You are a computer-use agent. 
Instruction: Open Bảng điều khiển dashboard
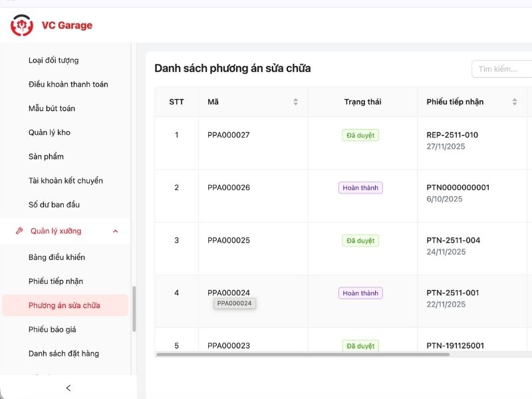click(57, 257)
